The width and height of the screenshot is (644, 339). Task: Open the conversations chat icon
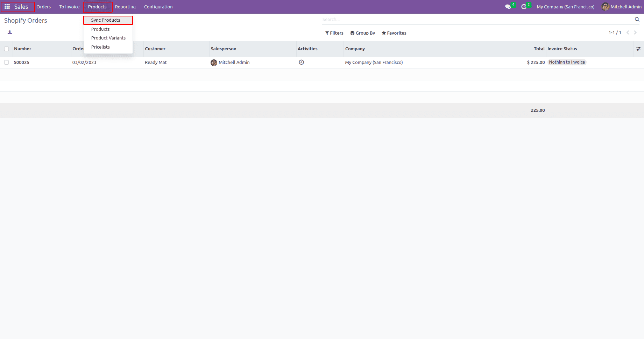[508, 7]
